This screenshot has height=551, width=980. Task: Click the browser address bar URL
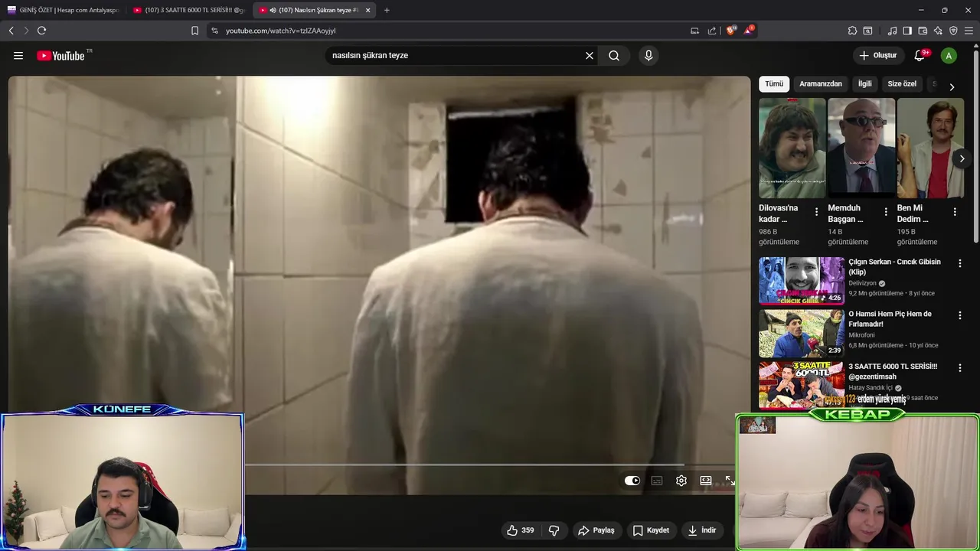[280, 31]
